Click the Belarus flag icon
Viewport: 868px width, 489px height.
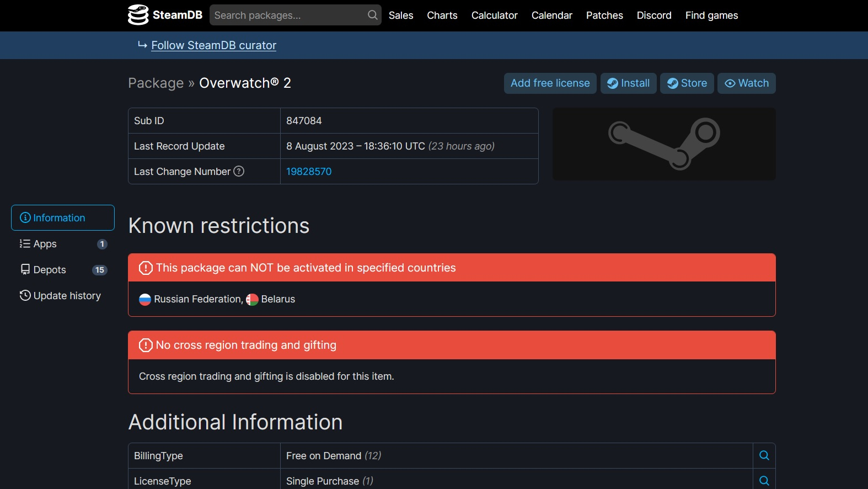pyautogui.click(x=252, y=299)
